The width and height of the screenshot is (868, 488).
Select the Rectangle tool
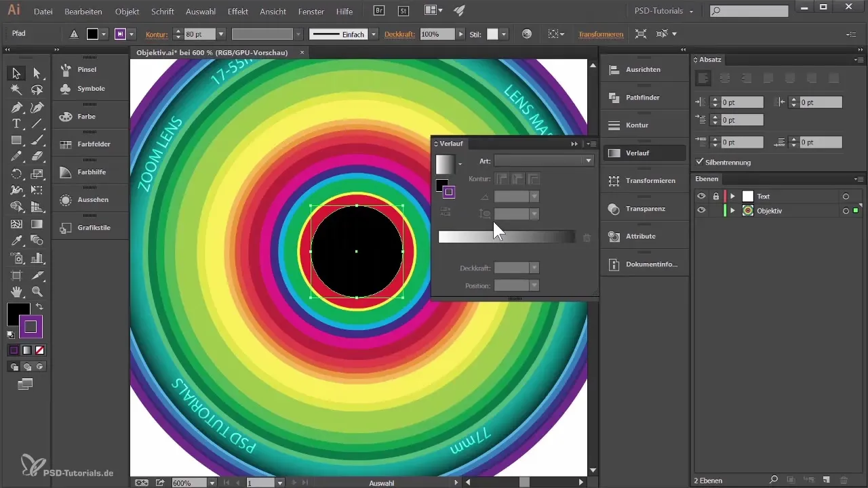(x=16, y=140)
